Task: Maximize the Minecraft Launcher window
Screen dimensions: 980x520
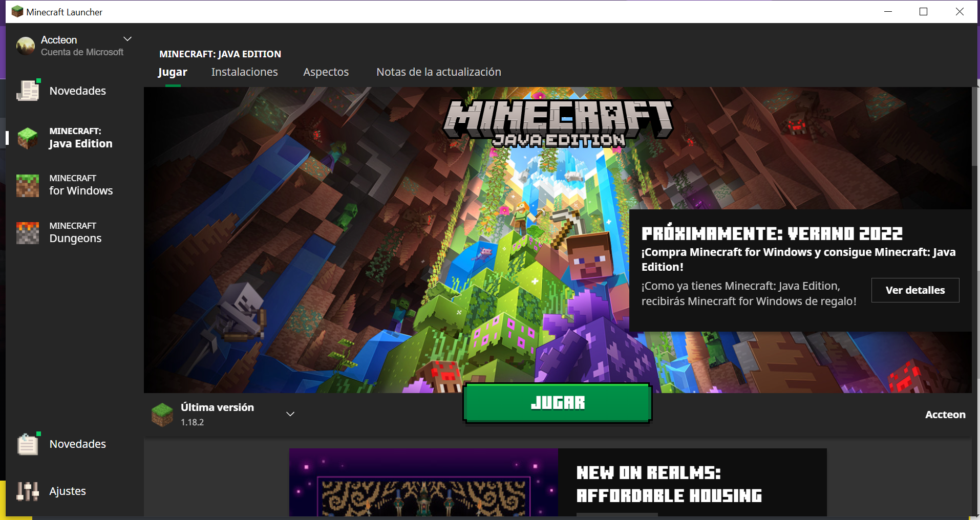Action: click(923, 12)
